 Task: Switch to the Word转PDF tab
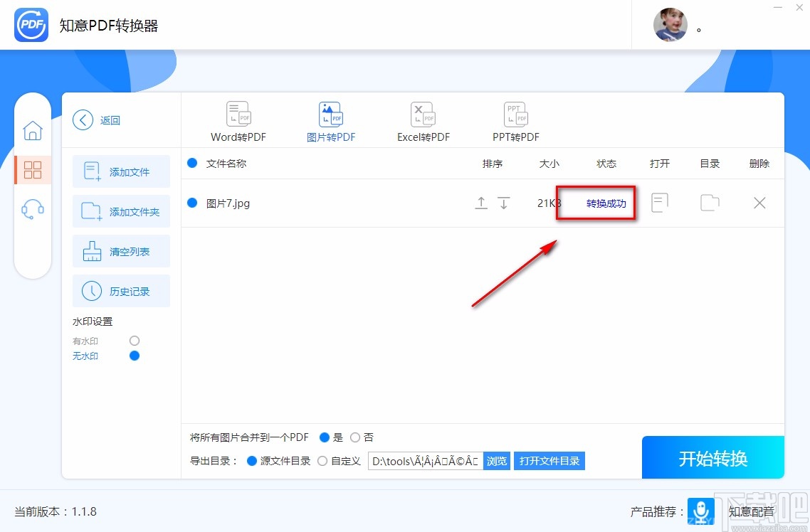[x=238, y=119]
